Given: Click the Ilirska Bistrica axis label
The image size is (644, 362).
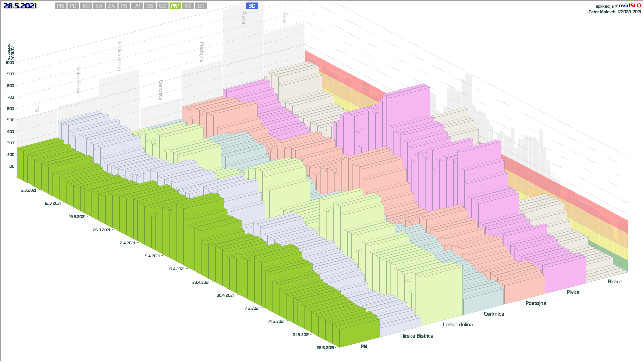Looking at the screenshot, I should 417,336.
